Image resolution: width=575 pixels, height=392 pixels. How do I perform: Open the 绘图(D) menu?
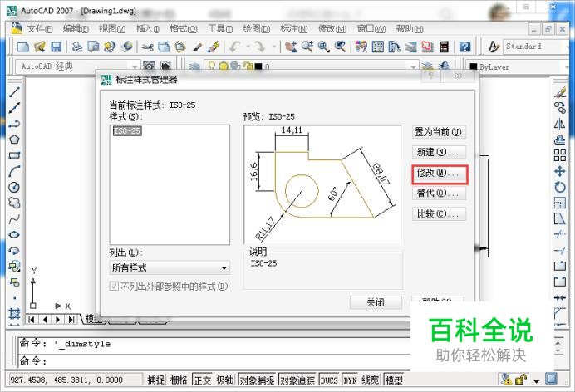tap(256, 28)
